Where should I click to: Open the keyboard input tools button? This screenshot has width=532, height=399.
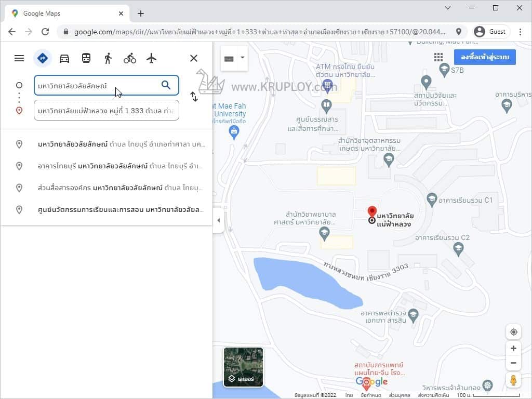[x=229, y=59]
